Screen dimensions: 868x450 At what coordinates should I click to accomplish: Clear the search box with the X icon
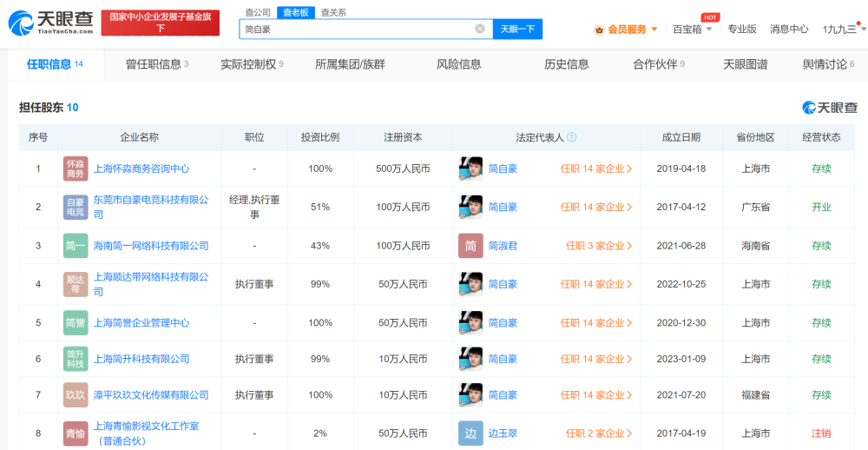(x=480, y=29)
